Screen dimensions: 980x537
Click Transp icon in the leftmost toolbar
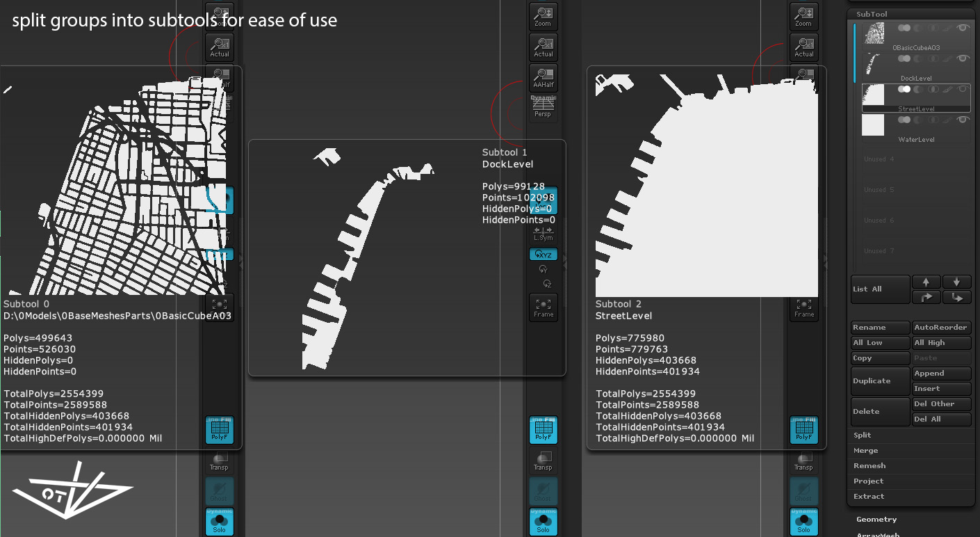220,460
